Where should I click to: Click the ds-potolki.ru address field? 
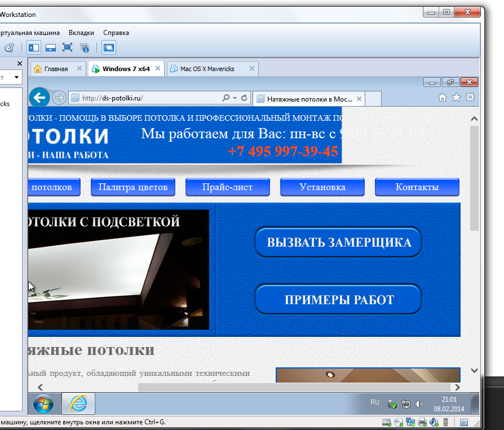pyautogui.click(x=145, y=98)
